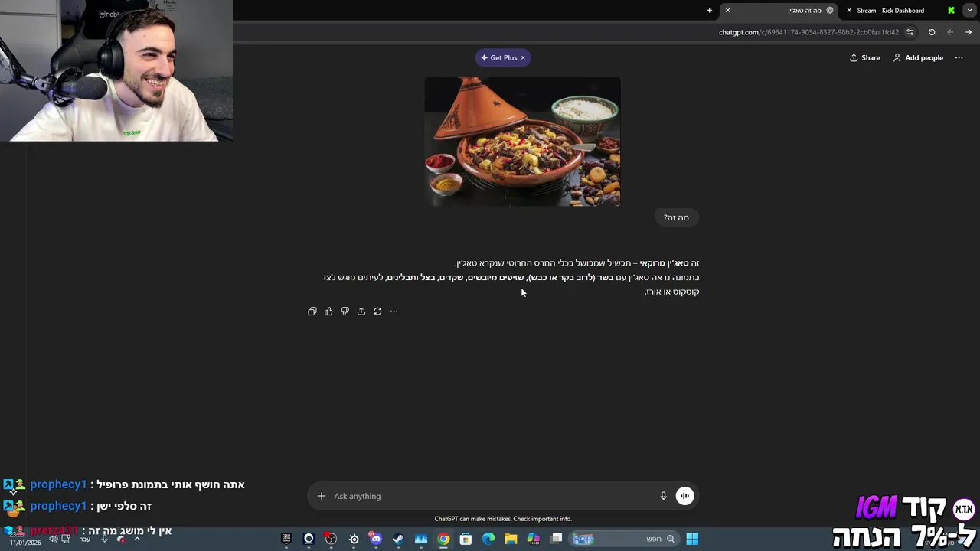
Task: Click the taskbar search box 'חפש'
Action: (x=623, y=539)
